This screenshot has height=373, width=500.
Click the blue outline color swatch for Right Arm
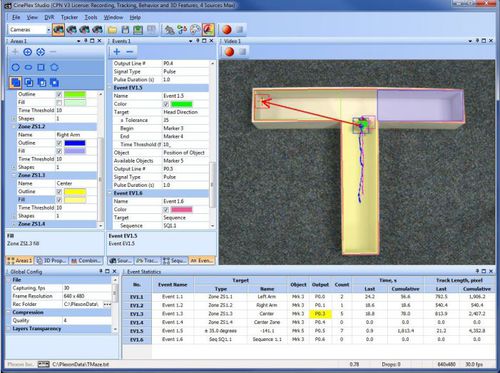coord(75,143)
